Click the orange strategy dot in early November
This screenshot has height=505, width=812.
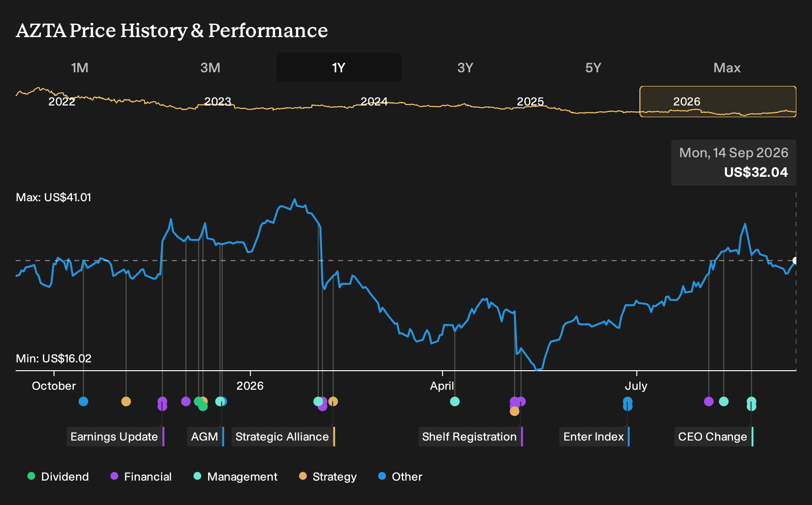[126, 401]
